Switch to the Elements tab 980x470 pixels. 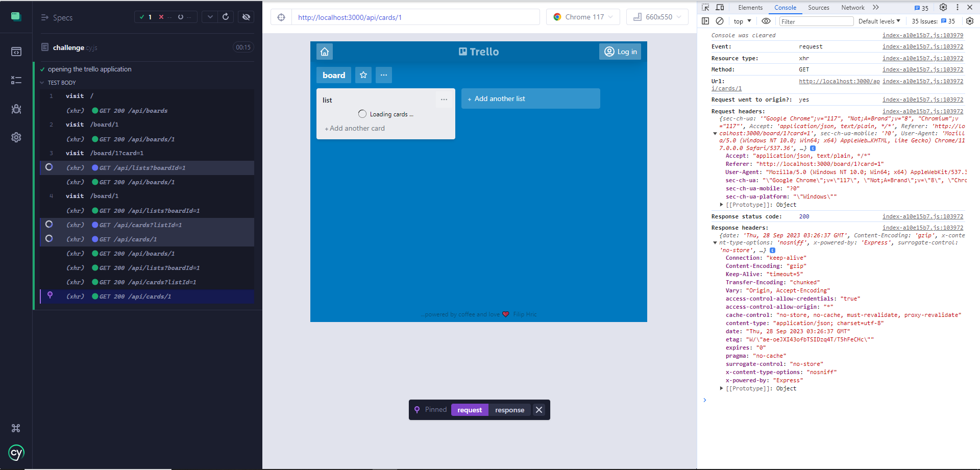point(750,8)
